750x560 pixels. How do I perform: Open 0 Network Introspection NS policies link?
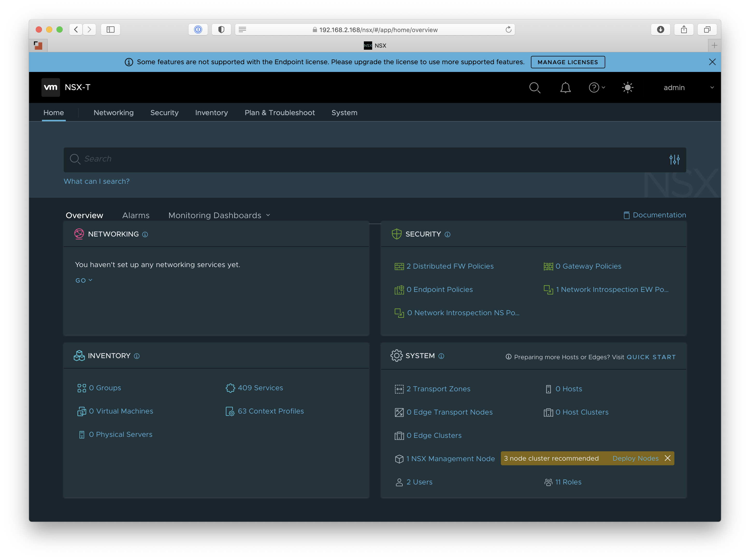463,313
